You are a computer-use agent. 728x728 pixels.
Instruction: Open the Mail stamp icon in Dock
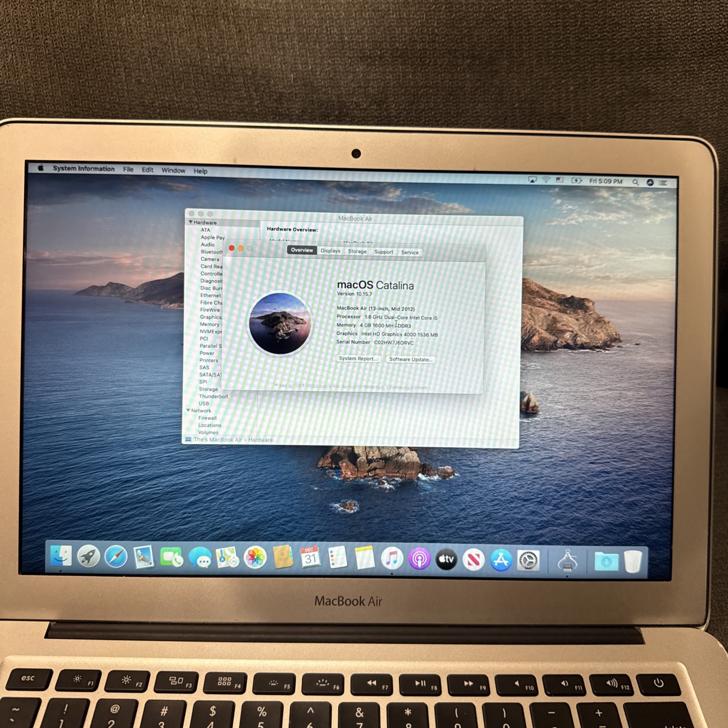[144, 557]
